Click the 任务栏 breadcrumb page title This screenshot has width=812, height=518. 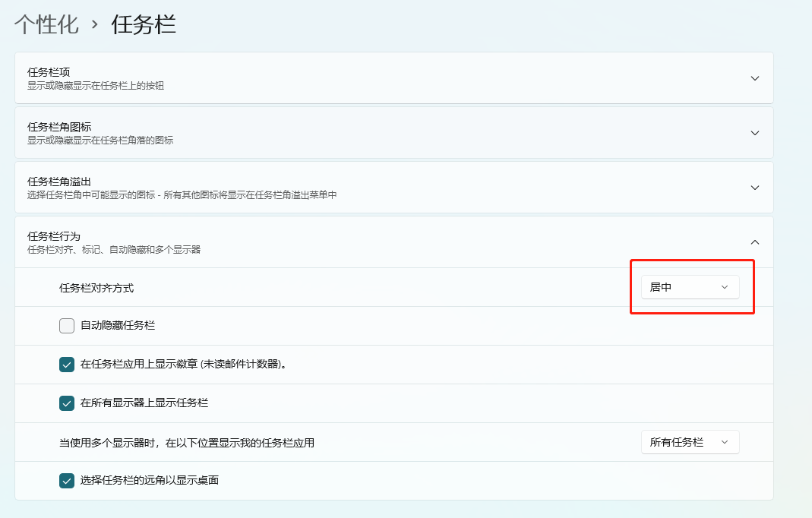coord(144,24)
